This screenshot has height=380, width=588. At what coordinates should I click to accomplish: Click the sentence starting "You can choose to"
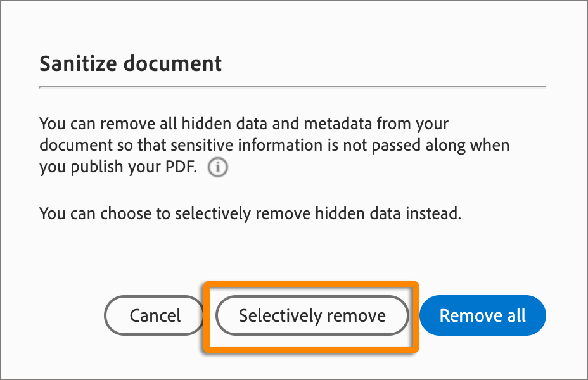coord(250,213)
